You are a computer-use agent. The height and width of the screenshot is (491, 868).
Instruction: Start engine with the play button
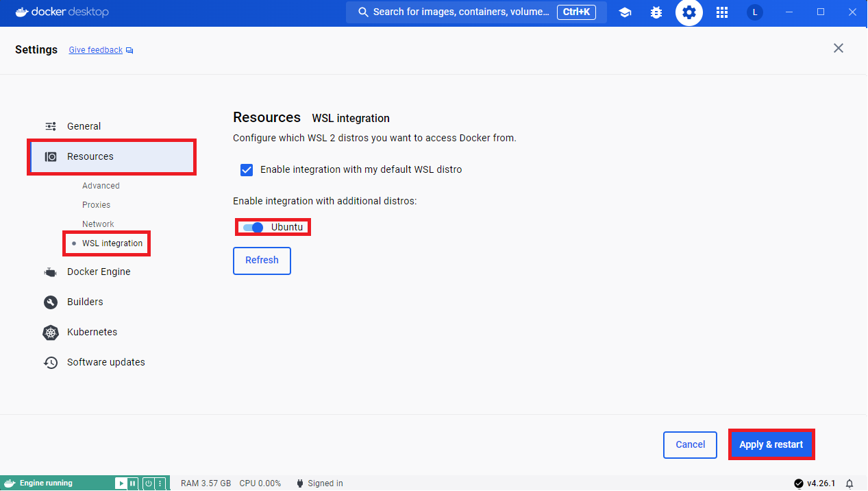tap(121, 483)
